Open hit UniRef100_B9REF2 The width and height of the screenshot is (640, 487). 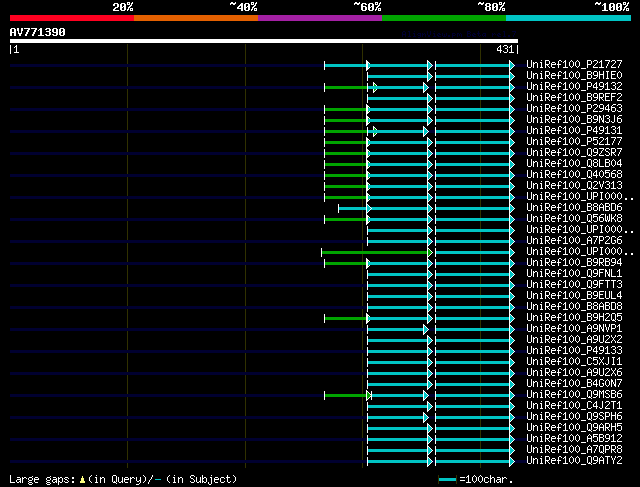coord(574,98)
